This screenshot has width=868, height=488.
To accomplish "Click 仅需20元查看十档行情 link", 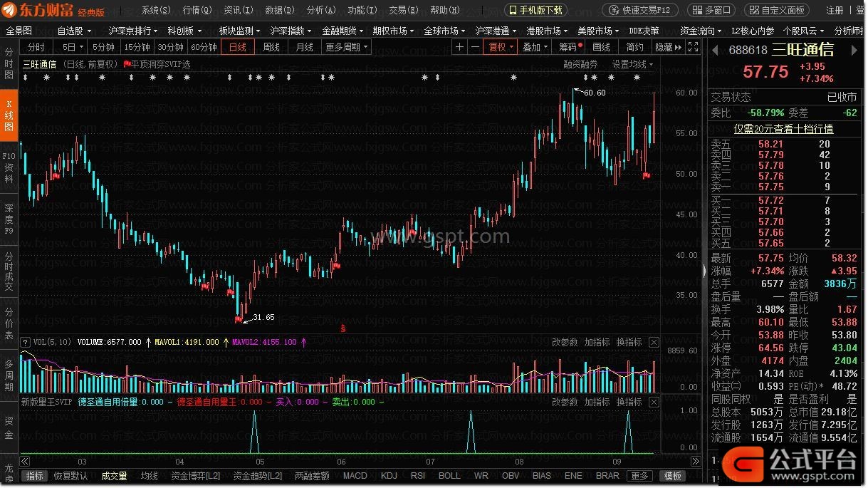I will [783, 129].
